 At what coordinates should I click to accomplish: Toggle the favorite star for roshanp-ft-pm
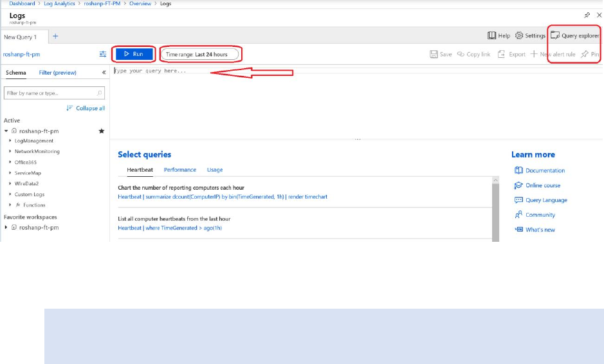coord(102,131)
